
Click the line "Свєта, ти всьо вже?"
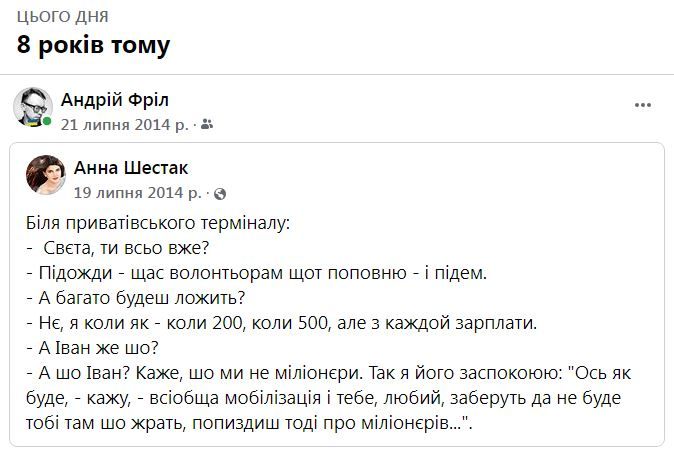(x=124, y=247)
